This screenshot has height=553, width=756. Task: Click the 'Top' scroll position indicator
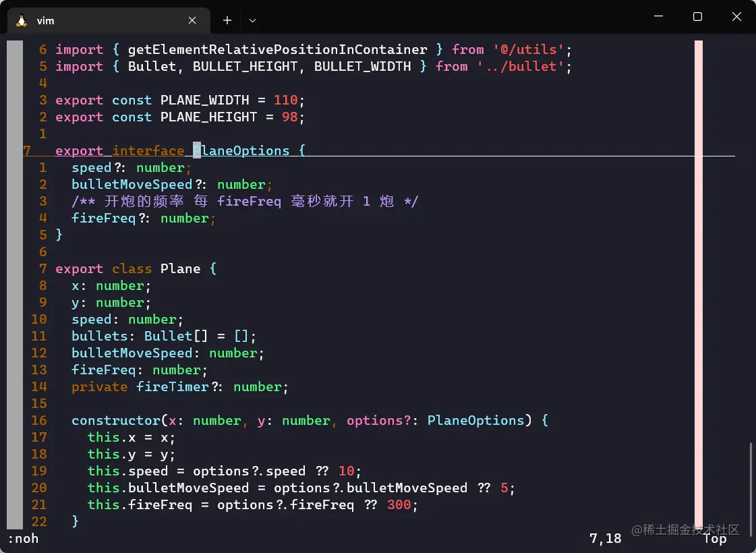pyautogui.click(x=715, y=539)
